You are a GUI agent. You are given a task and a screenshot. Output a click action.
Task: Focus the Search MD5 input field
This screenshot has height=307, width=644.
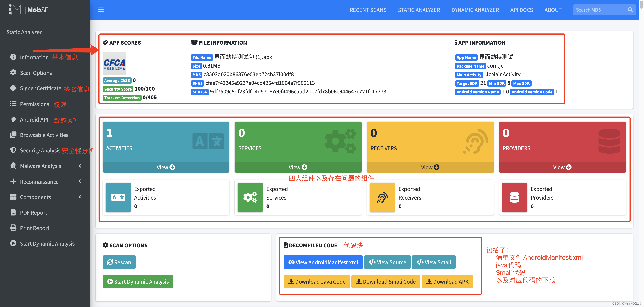pyautogui.click(x=599, y=10)
